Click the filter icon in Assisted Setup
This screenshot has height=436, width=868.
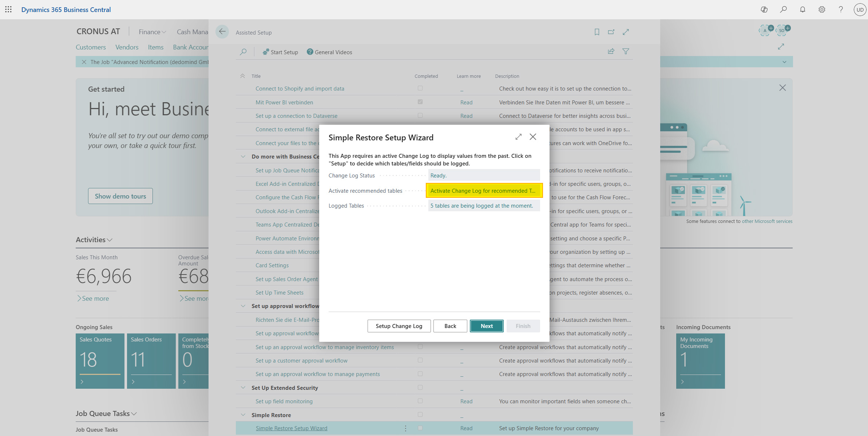[x=626, y=51]
